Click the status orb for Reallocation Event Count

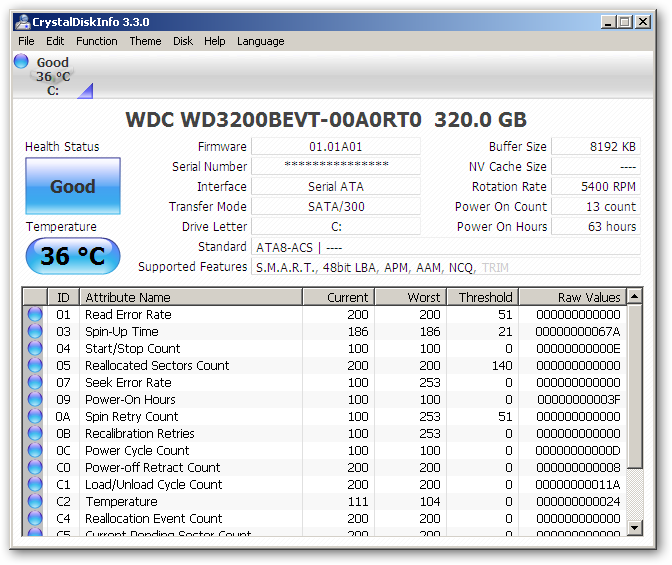click(35, 518)
